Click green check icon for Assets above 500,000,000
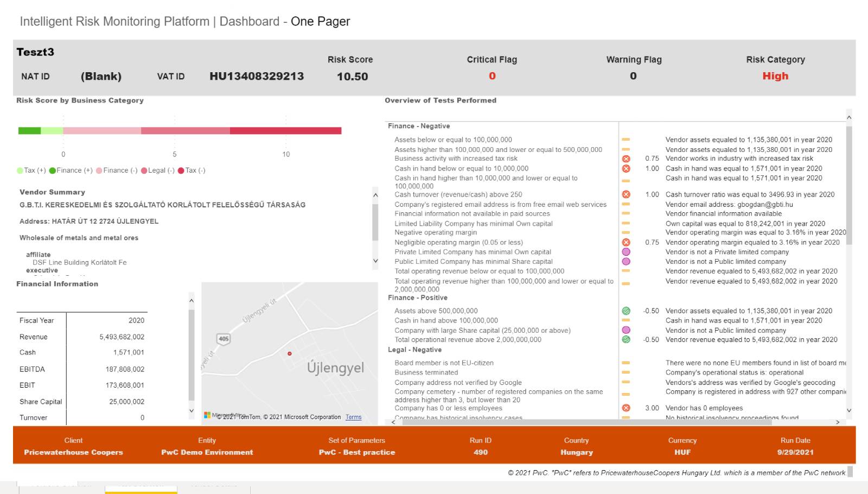Image resolution: width=868 pixels, height=494 pixels. point(626,311)
